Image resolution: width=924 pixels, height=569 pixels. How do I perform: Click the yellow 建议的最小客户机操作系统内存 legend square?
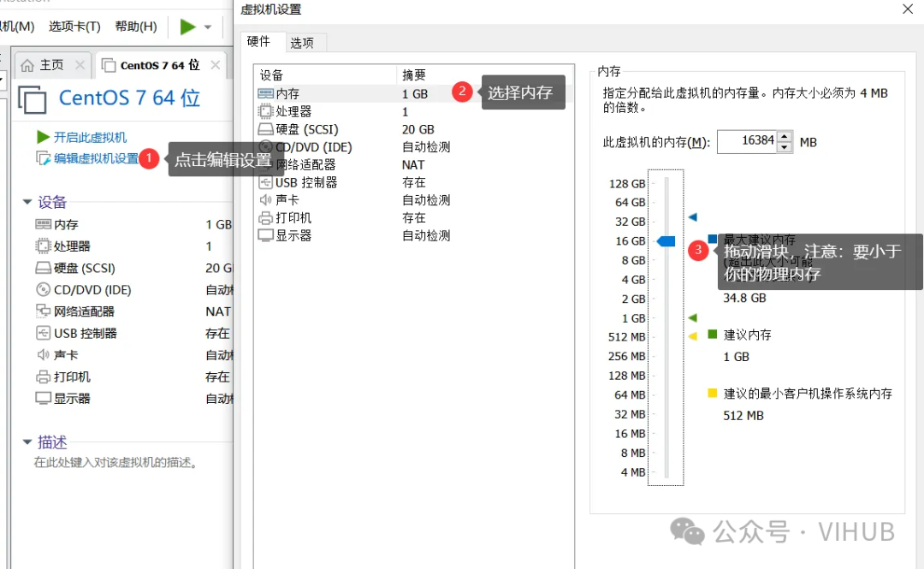pos(712,394)
